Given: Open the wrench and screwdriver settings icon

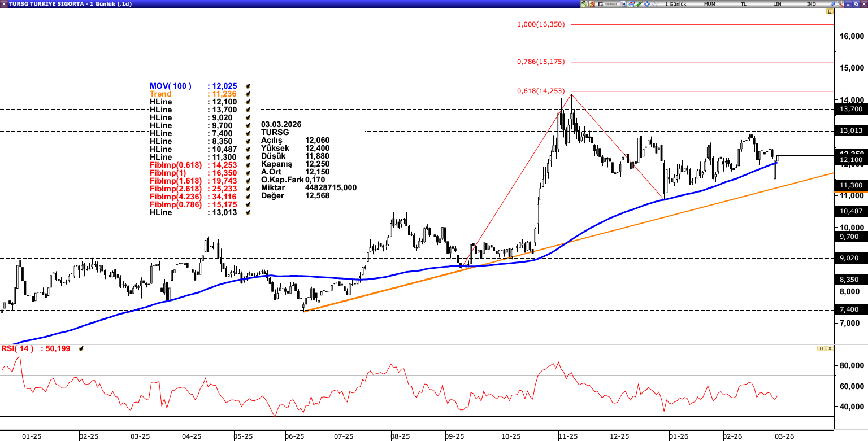Looking at the screenshot, I should (x=840, y=4).
